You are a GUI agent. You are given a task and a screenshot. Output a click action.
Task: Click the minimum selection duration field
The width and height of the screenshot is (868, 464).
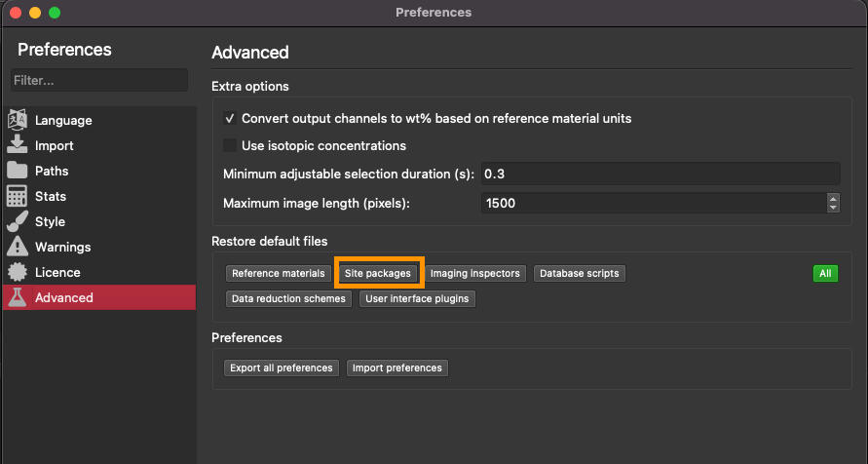660,174
